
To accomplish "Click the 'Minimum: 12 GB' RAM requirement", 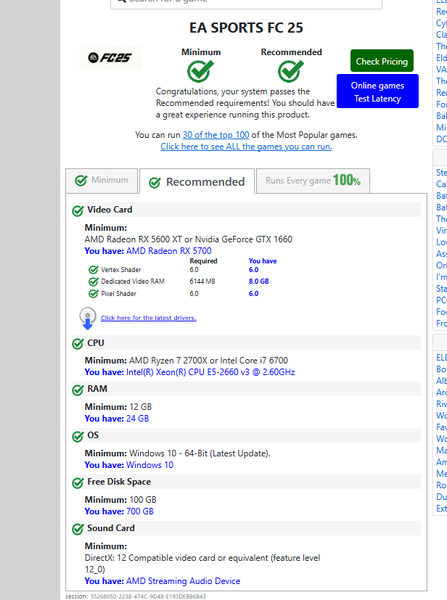I will coord(118,406).
